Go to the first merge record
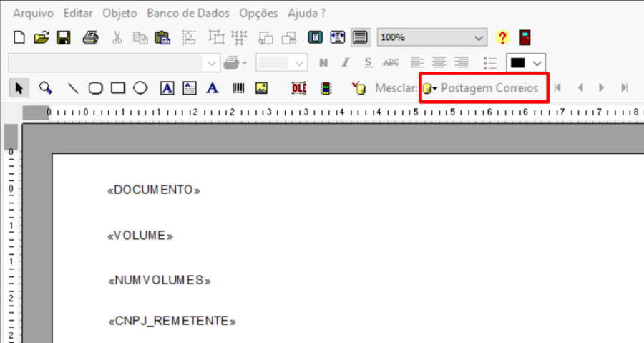This screenshot has width=644, height=343. pos(557,87)
